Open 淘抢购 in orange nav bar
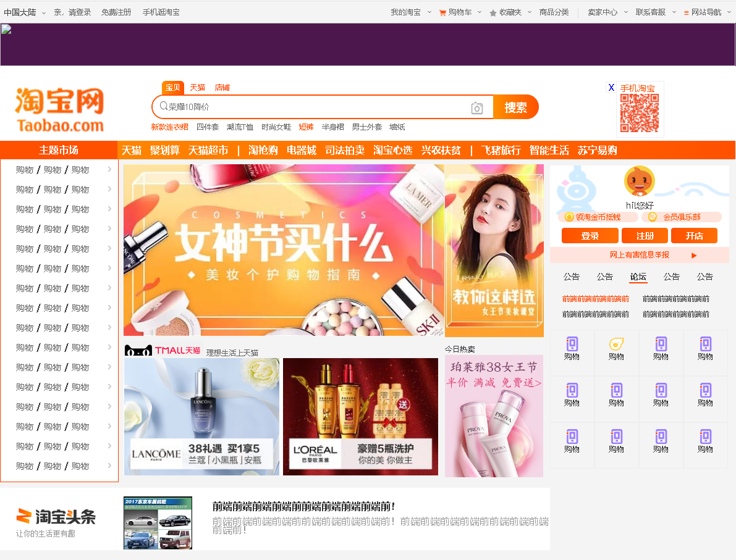 (263, 151)
